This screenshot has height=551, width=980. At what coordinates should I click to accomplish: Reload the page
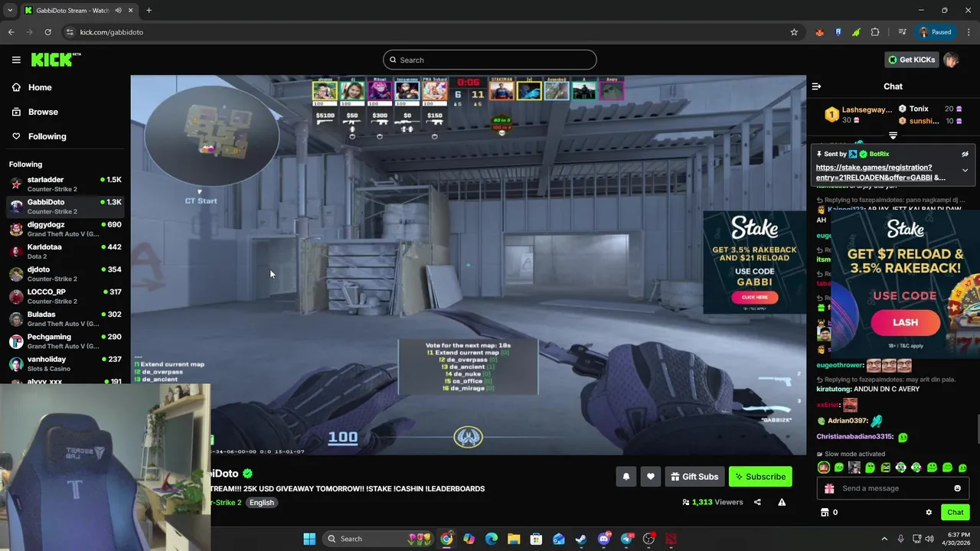coord(47,32)
